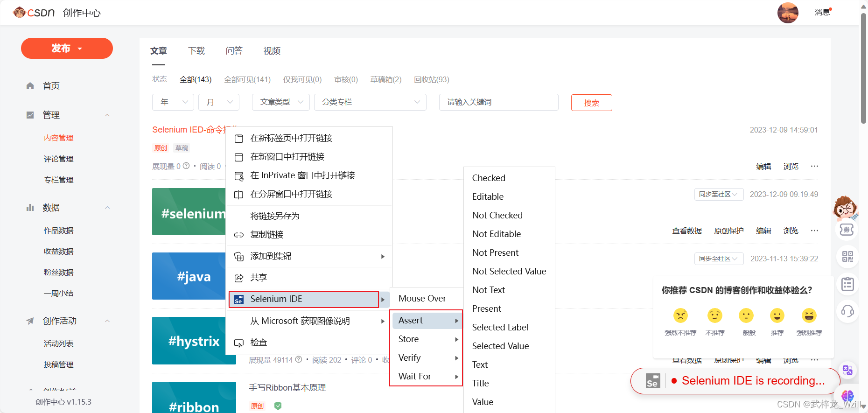Click the 检查 inspect icon

(238, 343)
